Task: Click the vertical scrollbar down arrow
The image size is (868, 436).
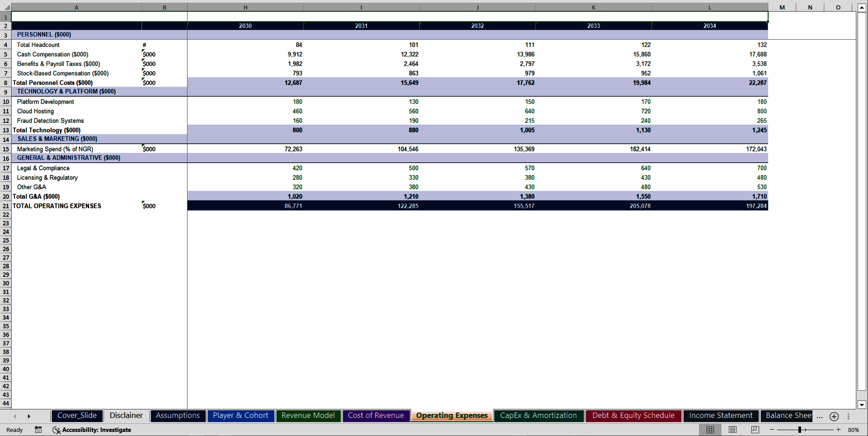Action: click(863, 405)
